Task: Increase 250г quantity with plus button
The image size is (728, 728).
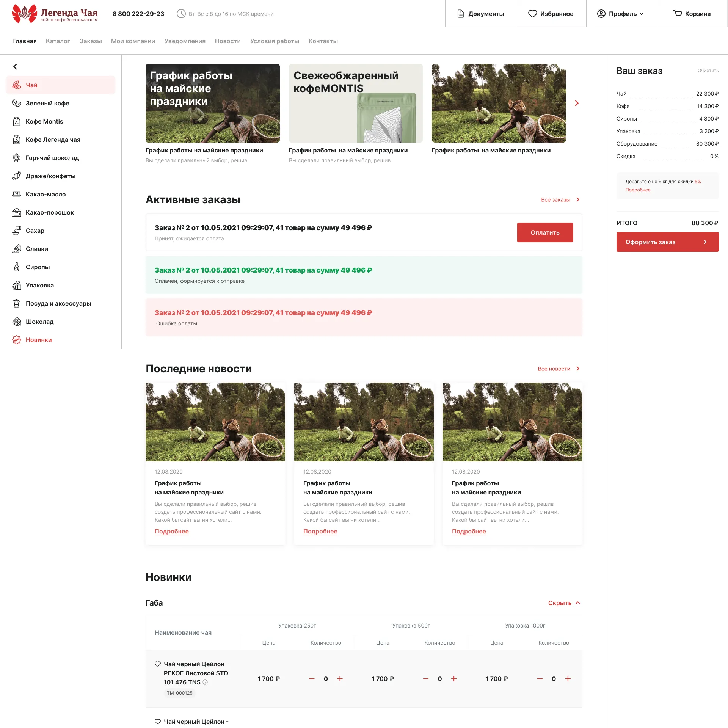Action: click(340, 679)
